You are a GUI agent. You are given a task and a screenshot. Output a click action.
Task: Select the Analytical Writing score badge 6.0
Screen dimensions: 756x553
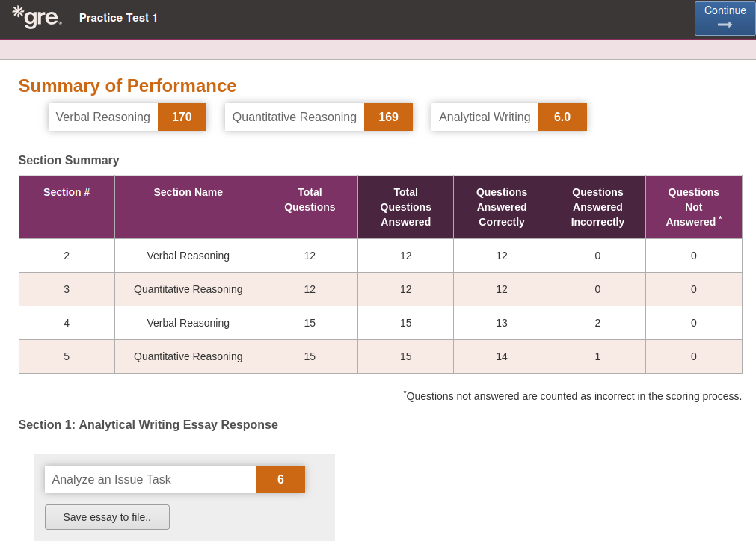562,117
